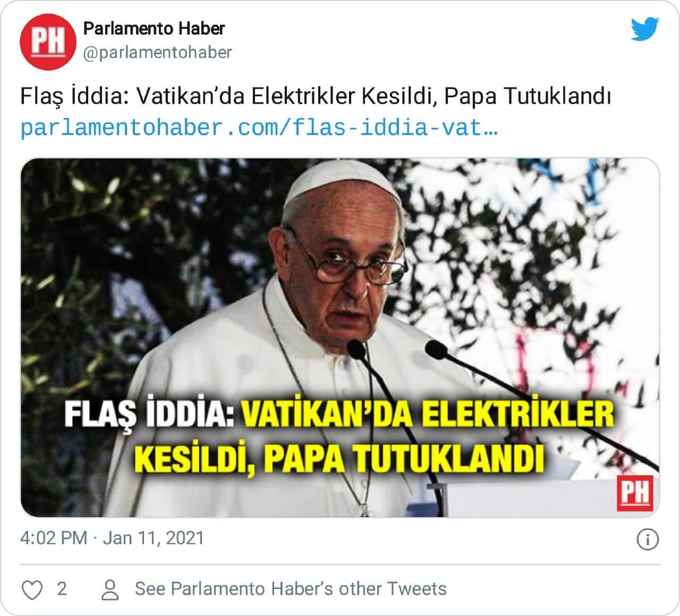680x616 pixels.
Task: Click the PH watermark in image corner
Action: 634,493
